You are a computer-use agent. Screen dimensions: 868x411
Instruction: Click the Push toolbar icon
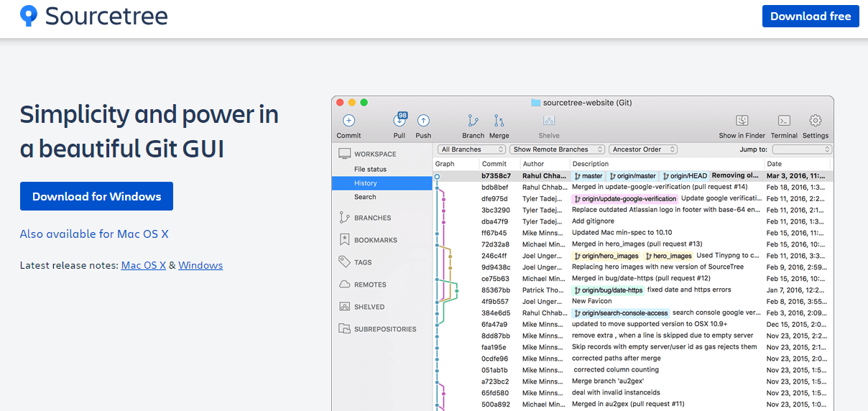pyautogui.click(x=423, y=121)
